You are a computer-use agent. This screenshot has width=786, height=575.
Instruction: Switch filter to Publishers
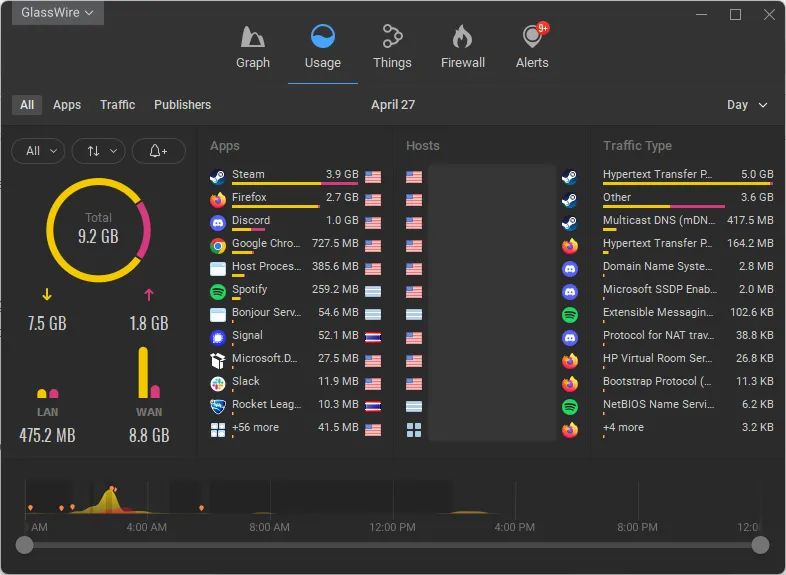[182, 105]
